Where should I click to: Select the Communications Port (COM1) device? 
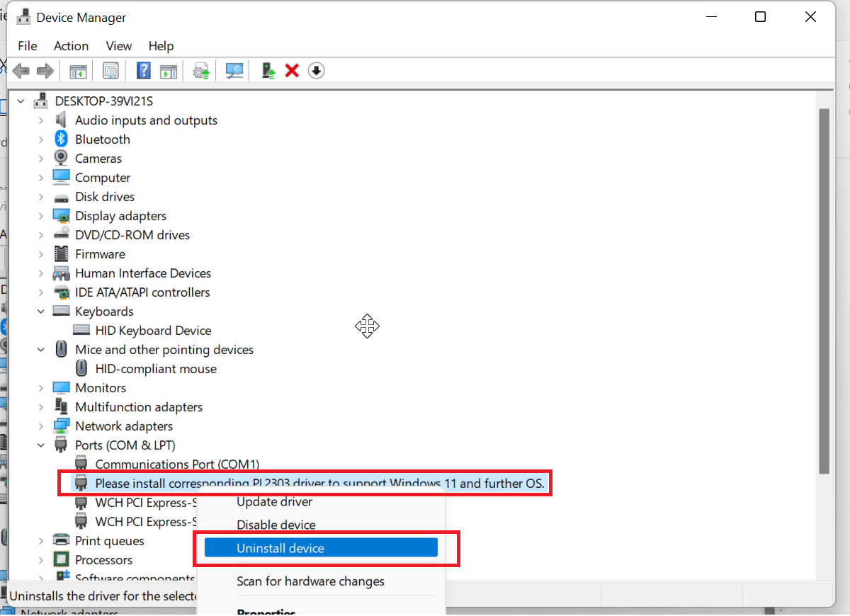(x=178, y=464)
